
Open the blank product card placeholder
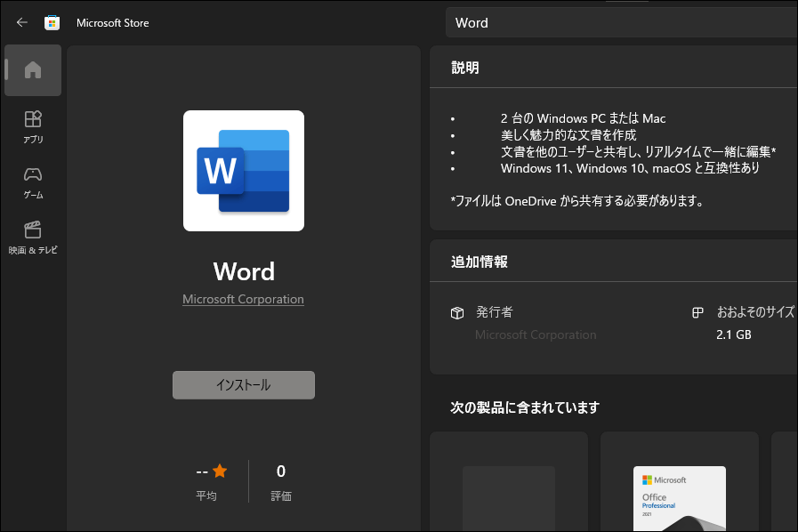pyautogui.click(x=509, y=481)
